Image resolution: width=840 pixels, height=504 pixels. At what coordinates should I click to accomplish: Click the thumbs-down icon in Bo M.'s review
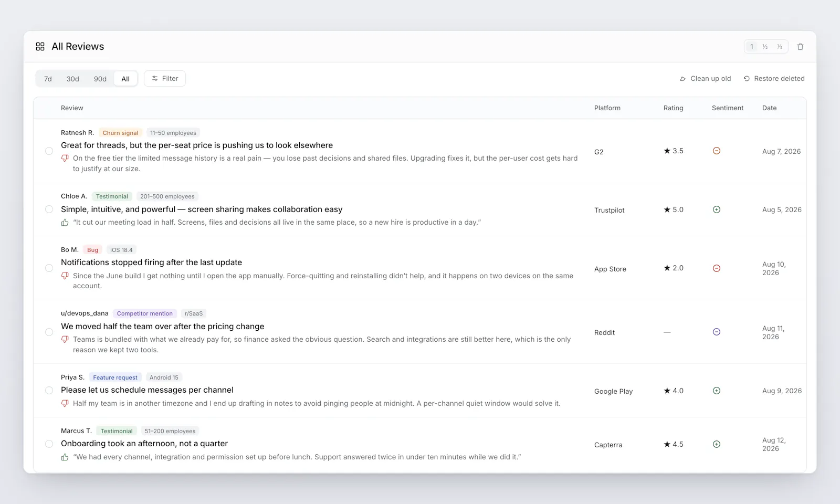65,276
